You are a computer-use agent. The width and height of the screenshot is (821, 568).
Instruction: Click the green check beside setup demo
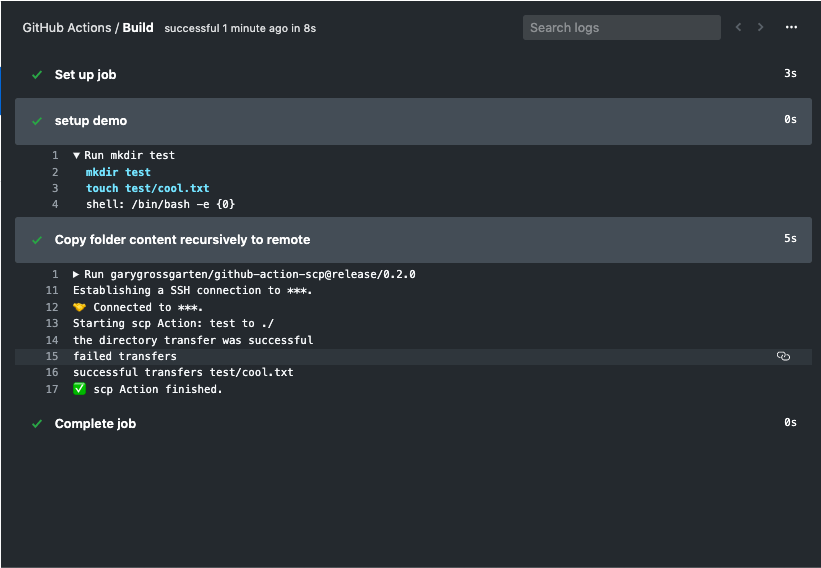(x=37, y=121)
